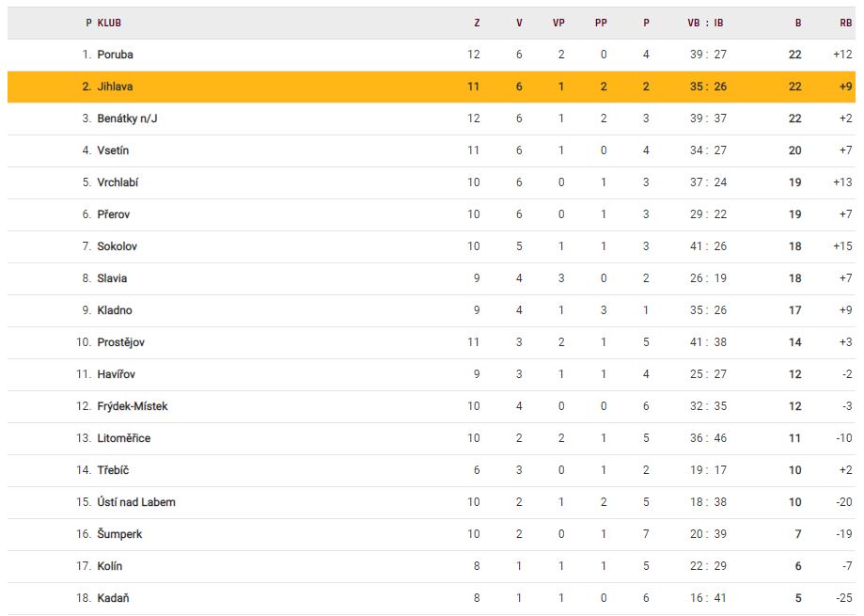Select the Kadaň club name
This screenshot has width=864, height=616.
(x=113, y=598)
